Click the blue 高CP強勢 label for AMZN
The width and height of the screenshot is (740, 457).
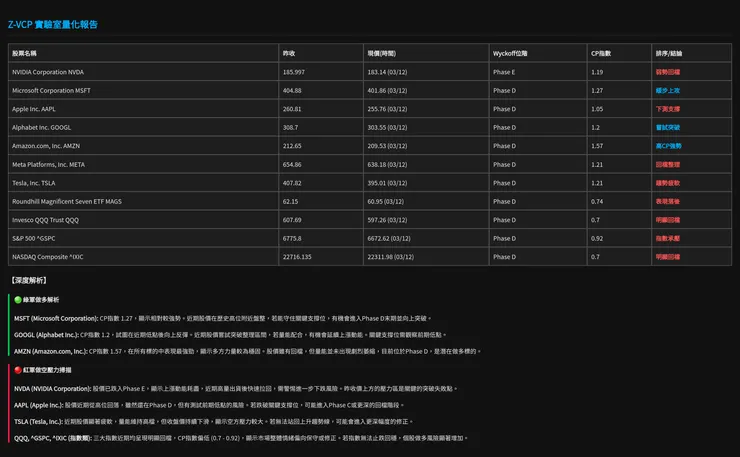pyautogui.click(x=669, y=146)
